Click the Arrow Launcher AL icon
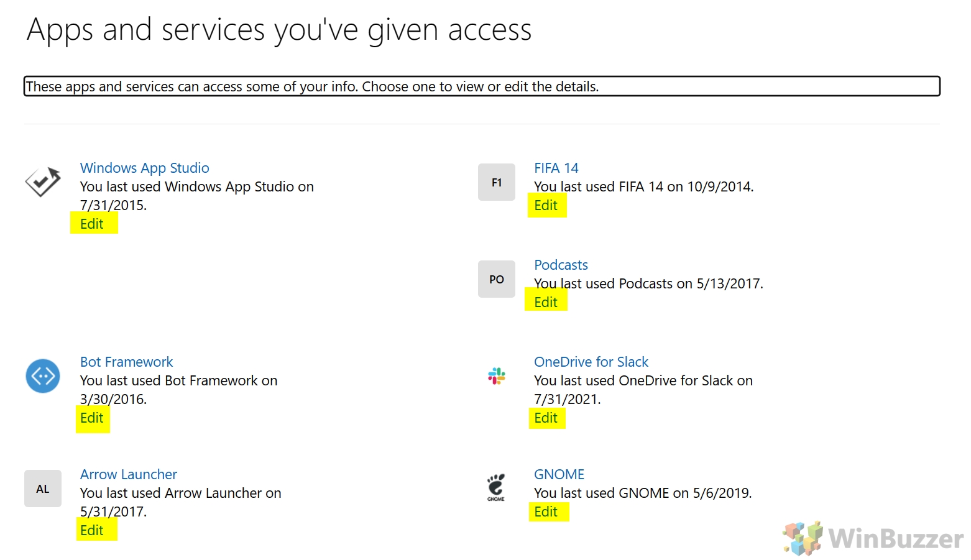The height and width of the screenshot is (560, 971). point(43,489)
